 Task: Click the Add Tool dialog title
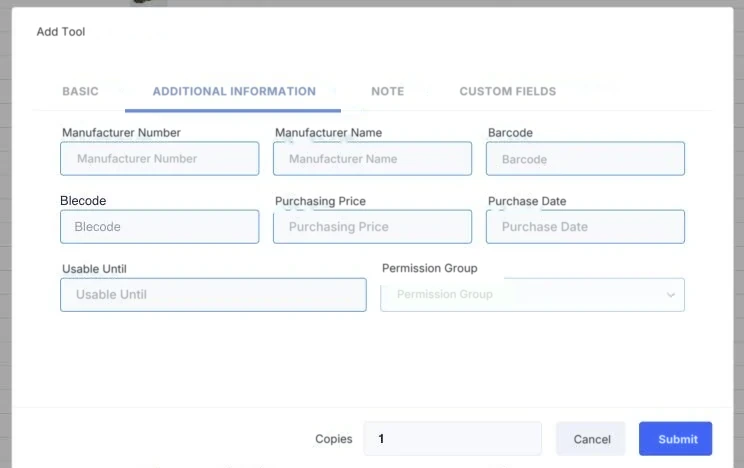point(61,32)
